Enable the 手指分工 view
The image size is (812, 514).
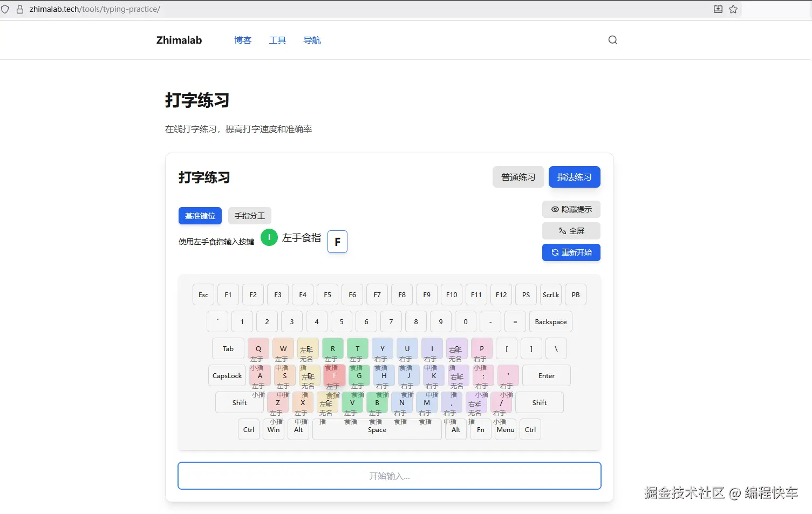click(x=249, y=215)
